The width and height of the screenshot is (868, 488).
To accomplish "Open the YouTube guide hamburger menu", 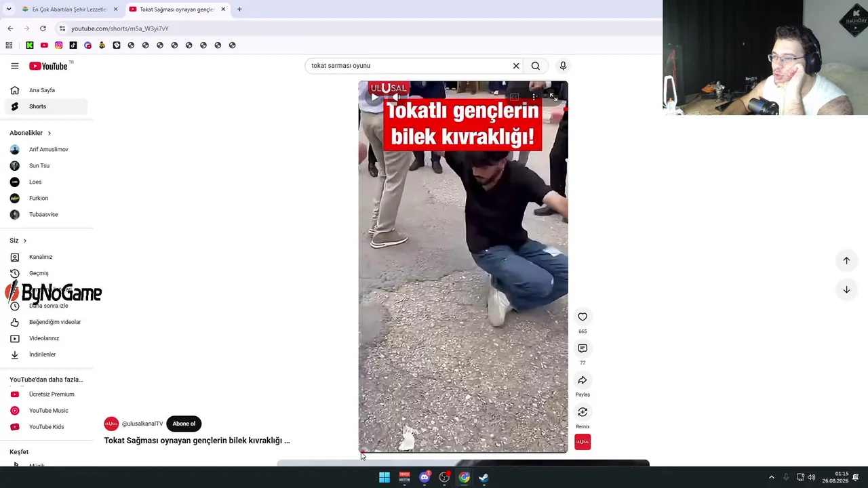I will pyautogui.click(x=15, y=66).
